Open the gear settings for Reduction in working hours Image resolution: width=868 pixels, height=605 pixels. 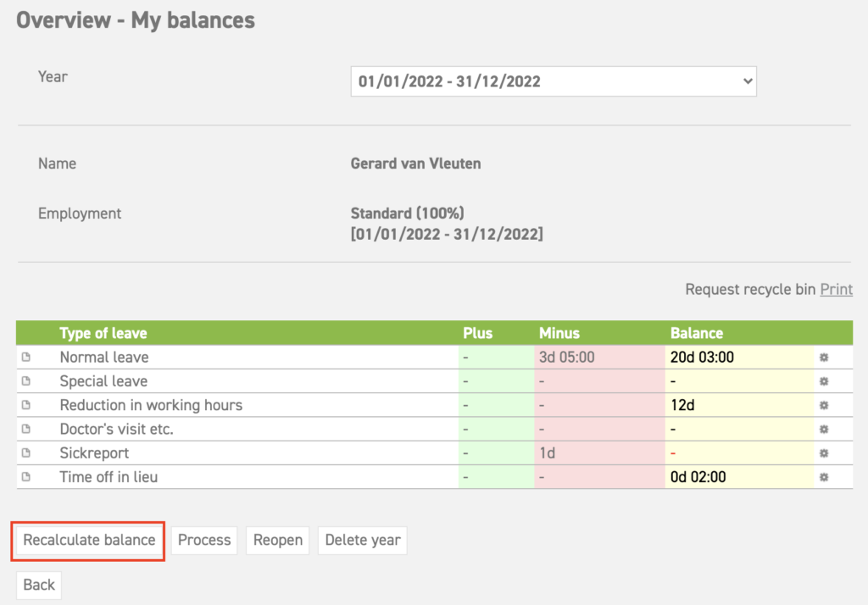pyautogui.click(x=823, y=405)
